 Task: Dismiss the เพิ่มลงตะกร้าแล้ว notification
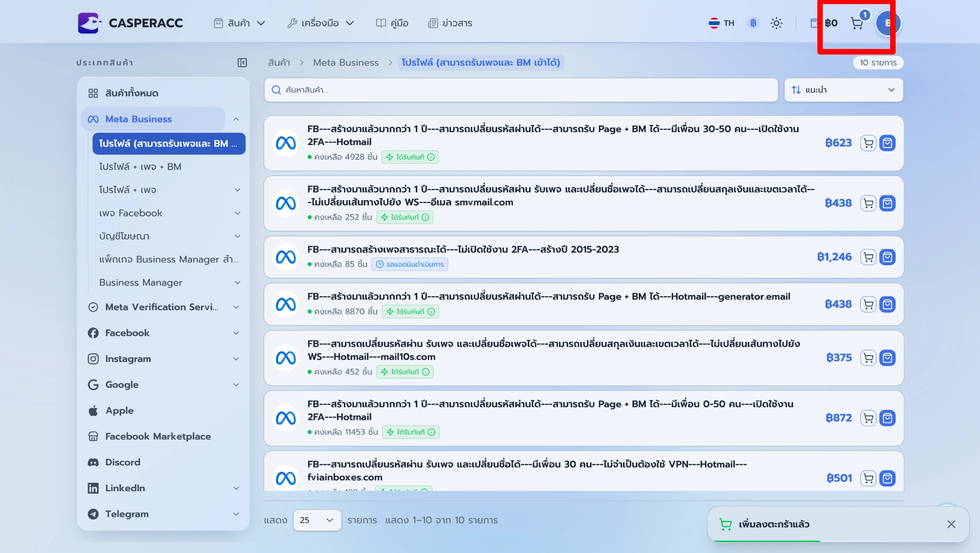click(x=951, y=524)
